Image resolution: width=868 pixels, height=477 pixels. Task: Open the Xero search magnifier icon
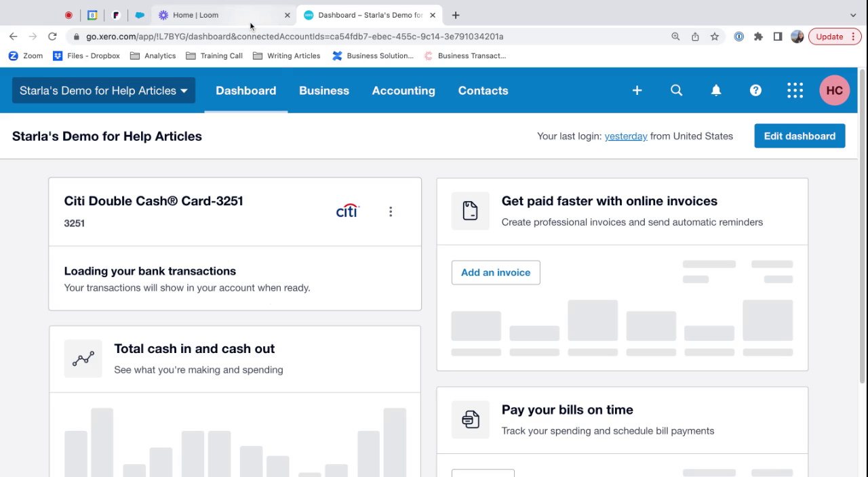pos(676,90)
